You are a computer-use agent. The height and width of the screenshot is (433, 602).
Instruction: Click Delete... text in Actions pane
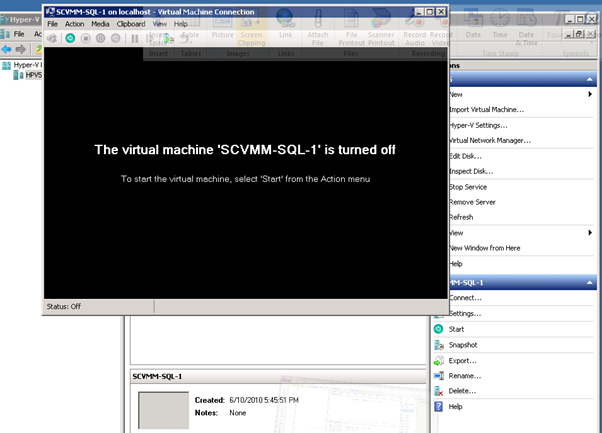click(x=462, y=391)
